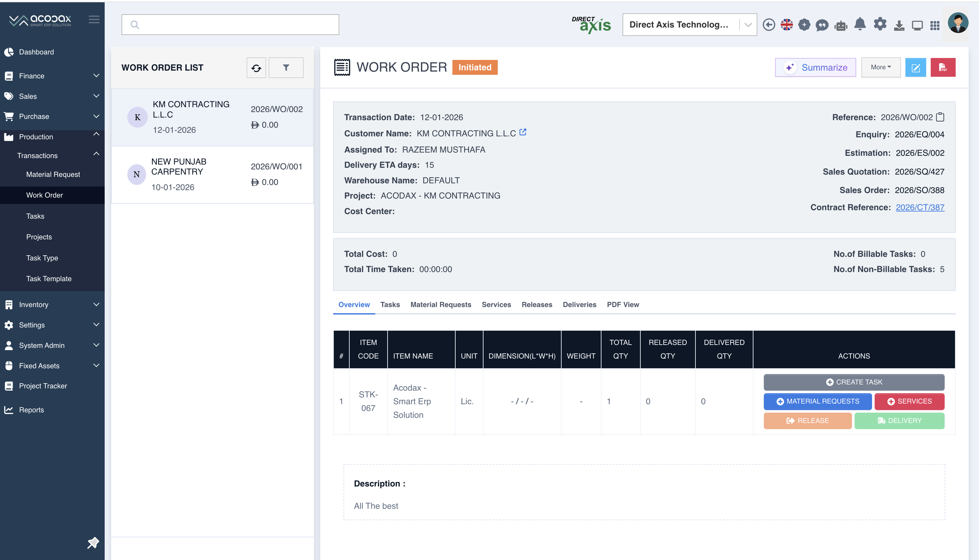Switch to the Services tab
The height and width of the screenshot is (560, 979).
(496, 304)
